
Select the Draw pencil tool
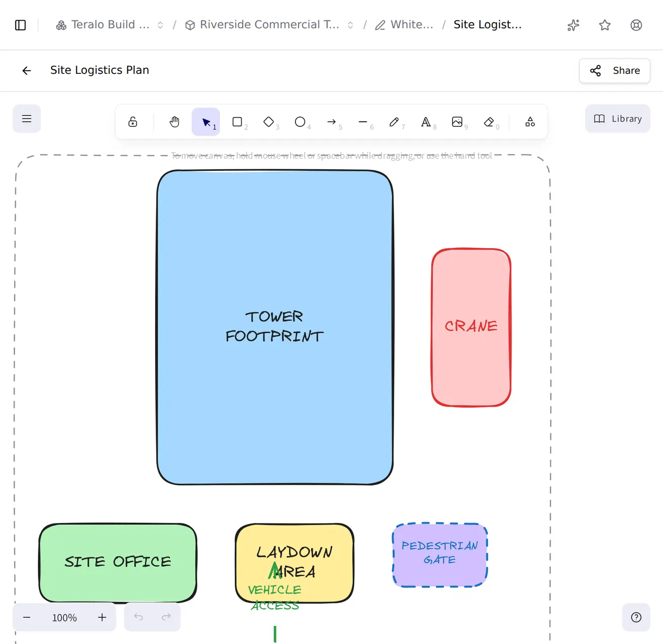click(x=394, y=122)
